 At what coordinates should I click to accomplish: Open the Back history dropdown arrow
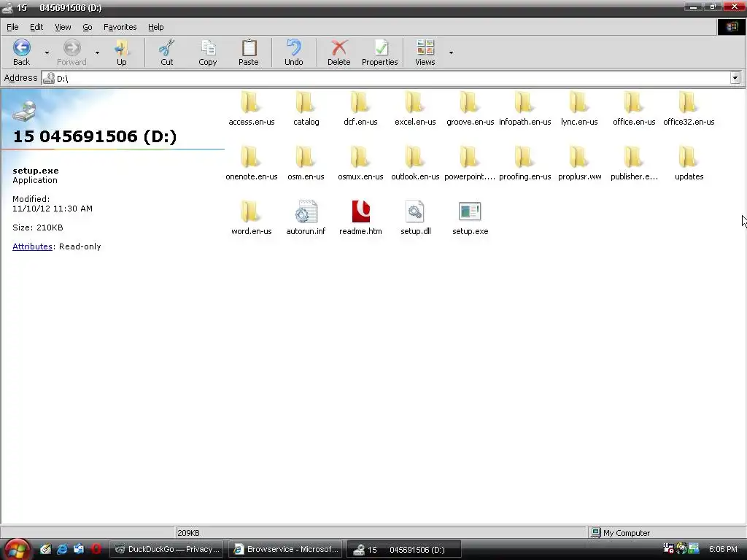(47, 52)
